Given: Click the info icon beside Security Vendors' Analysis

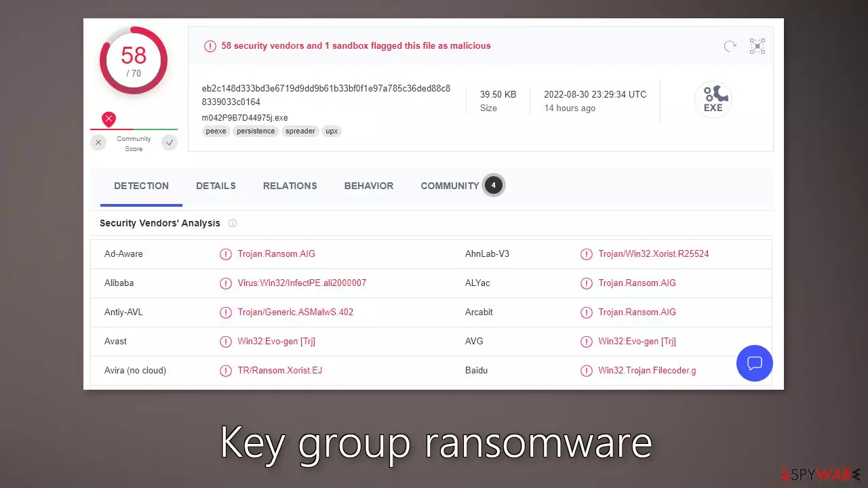Looking at the screenshot, I should pyautogui.click(x=233, y=223).
